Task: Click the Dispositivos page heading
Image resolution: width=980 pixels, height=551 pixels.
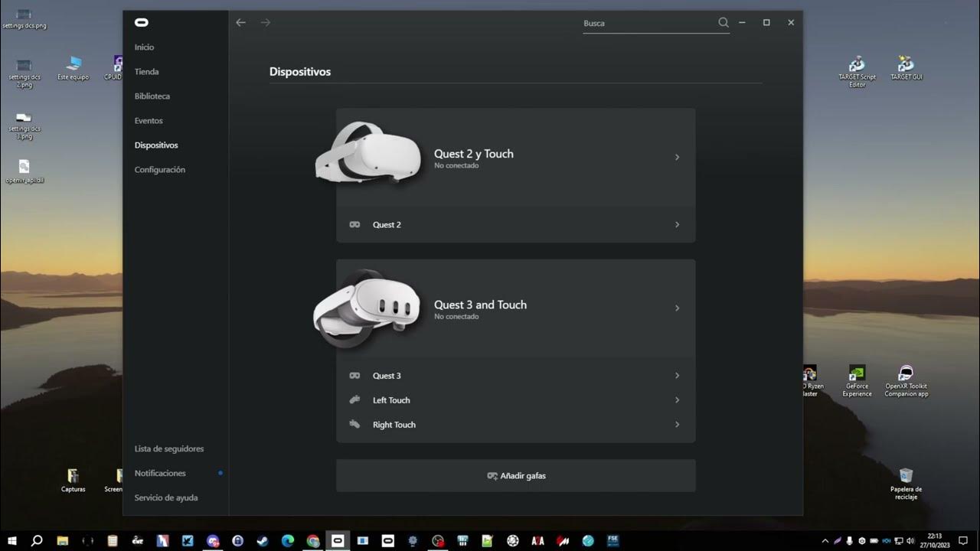Action: 300,72
